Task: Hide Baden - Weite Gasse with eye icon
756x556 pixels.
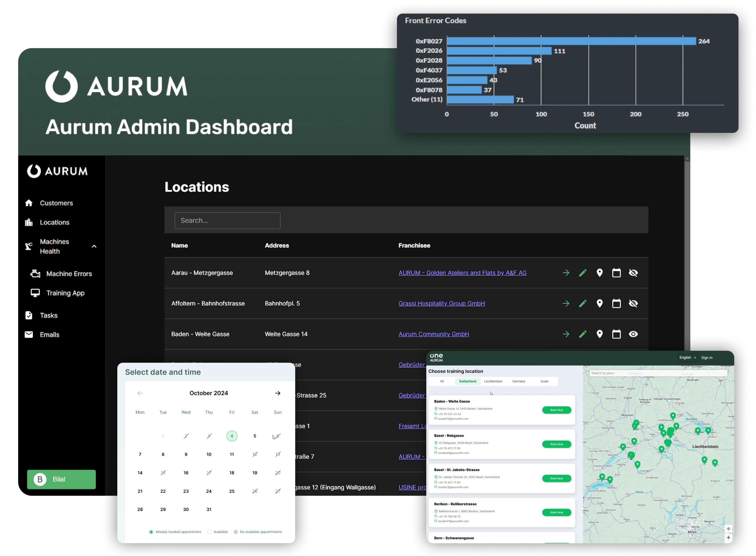Action: 633,334
